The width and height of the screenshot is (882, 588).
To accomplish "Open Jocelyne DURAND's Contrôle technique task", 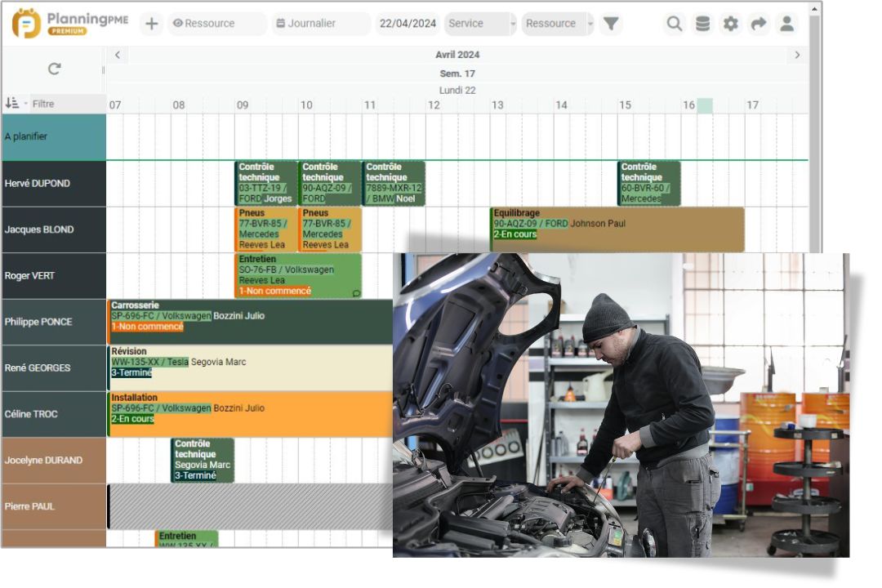I will pyautogui.click(x=203, y=461).
